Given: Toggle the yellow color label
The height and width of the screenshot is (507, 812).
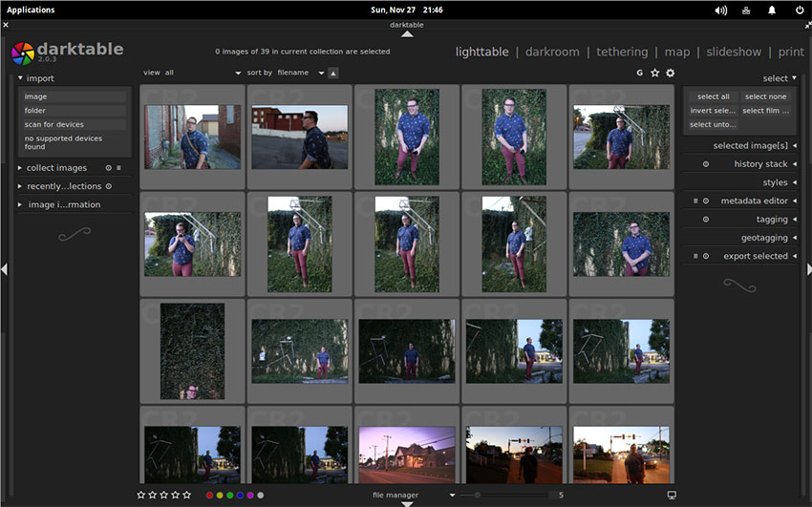Looking at the screenshot, I should 220,496.
